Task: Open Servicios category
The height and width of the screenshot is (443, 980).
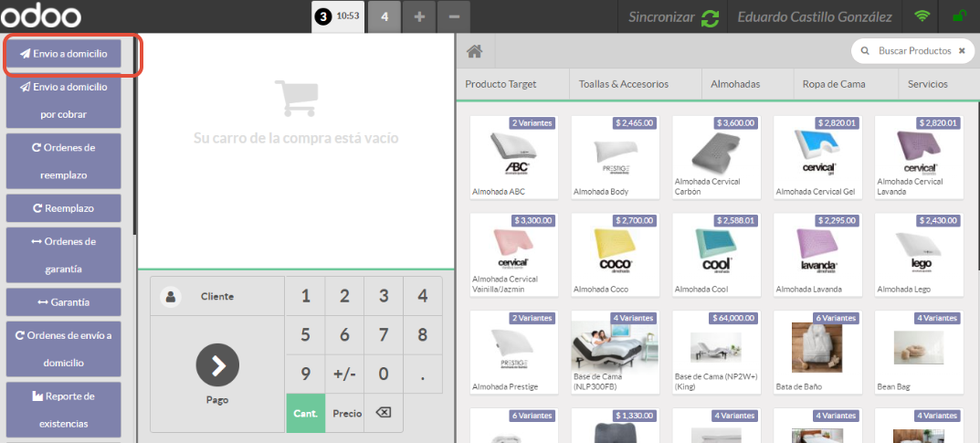Action: 939,84
